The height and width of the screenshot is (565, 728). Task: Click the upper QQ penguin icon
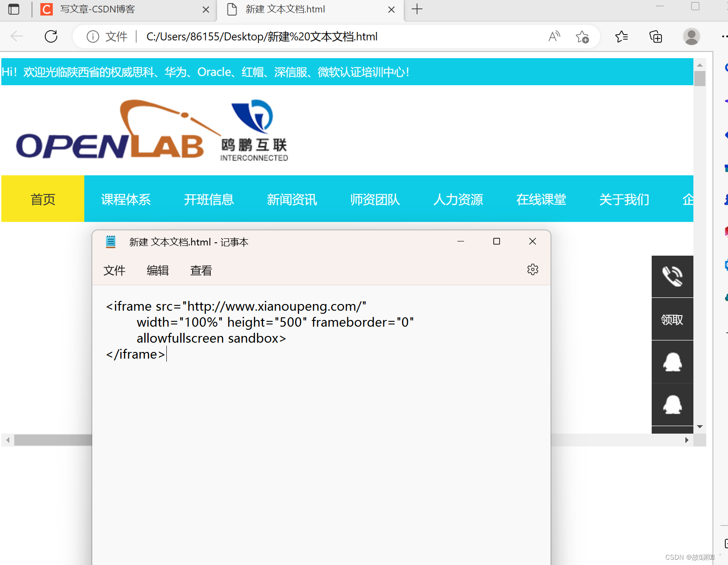click(x=673, y=362)
